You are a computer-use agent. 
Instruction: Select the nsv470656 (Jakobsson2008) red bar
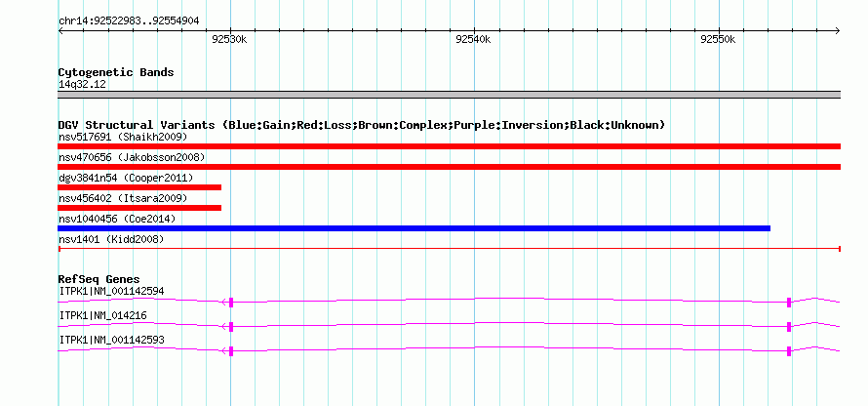click(x=449, y=167)
